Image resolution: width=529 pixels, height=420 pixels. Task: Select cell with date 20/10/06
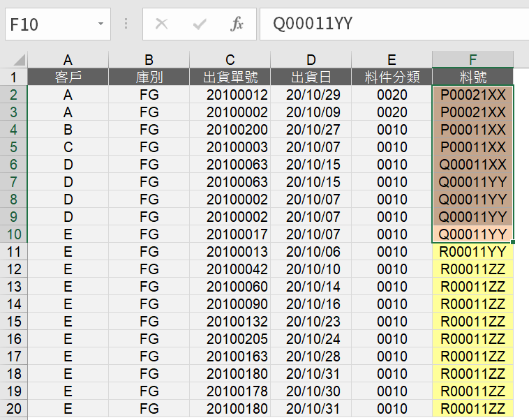click(x=311, y=252)
